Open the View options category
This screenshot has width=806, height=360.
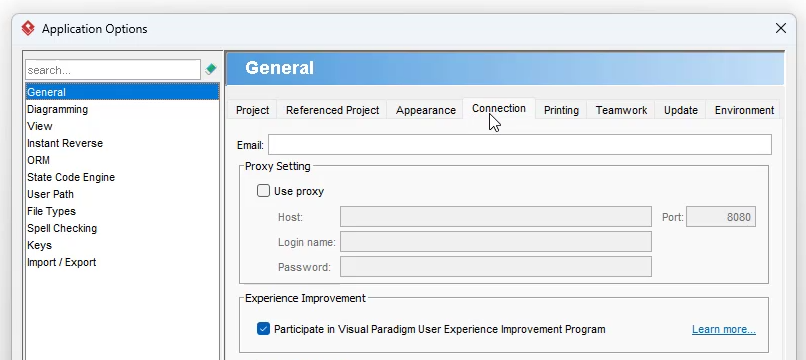[122, 126]
